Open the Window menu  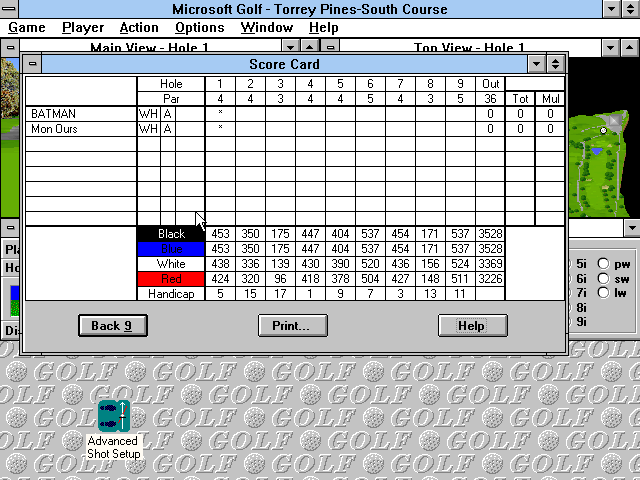pyautogui.click(x=267, y=27)
